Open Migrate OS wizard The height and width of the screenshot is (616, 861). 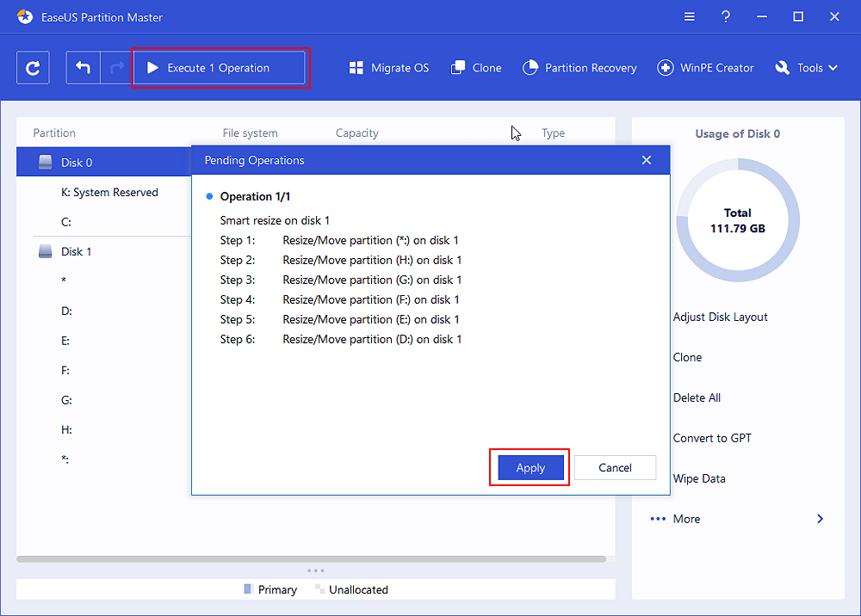389,68
